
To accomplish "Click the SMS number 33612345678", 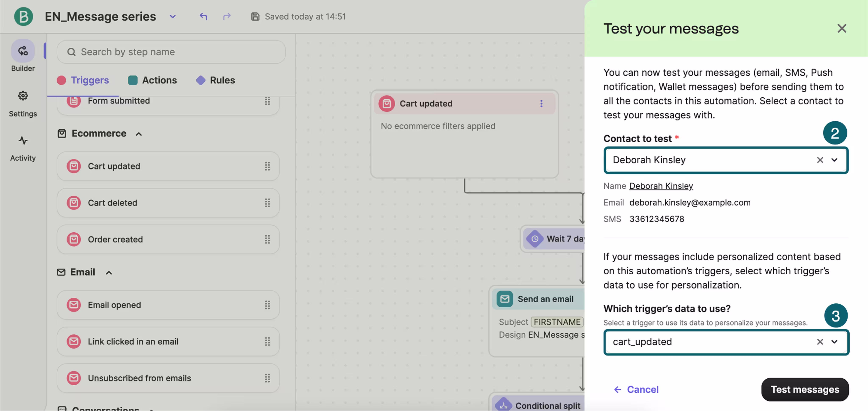I will 657,219.
